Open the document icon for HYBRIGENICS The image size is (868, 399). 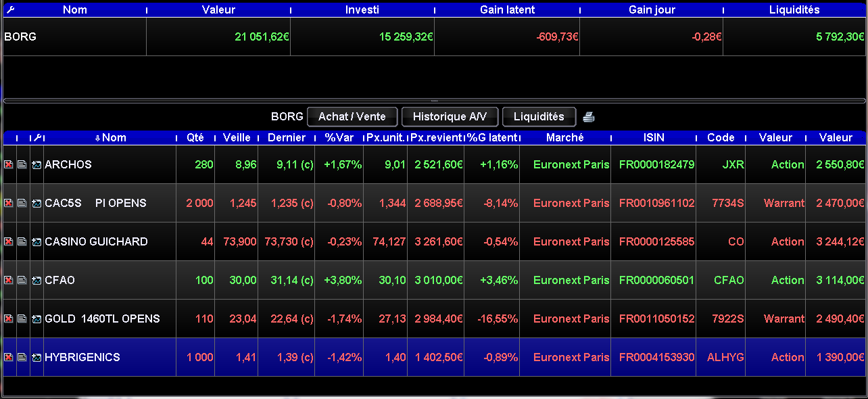pyautogui.click(x=22, y=357)
